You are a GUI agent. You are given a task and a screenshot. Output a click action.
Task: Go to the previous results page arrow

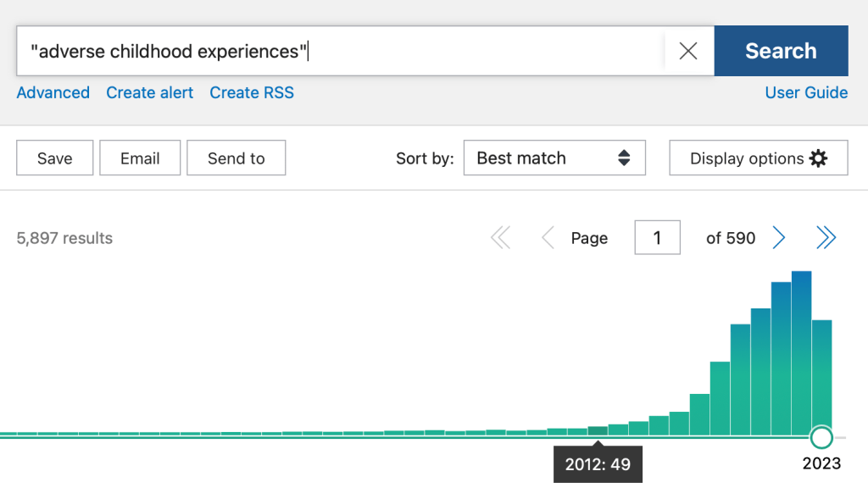[x=548, y=239]
